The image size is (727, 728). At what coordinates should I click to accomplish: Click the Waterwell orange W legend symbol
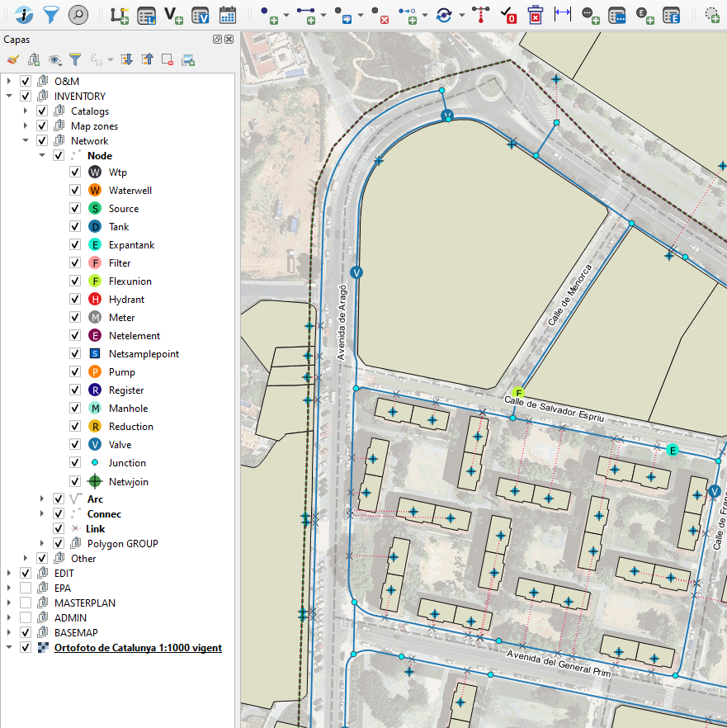coord(95,190)
